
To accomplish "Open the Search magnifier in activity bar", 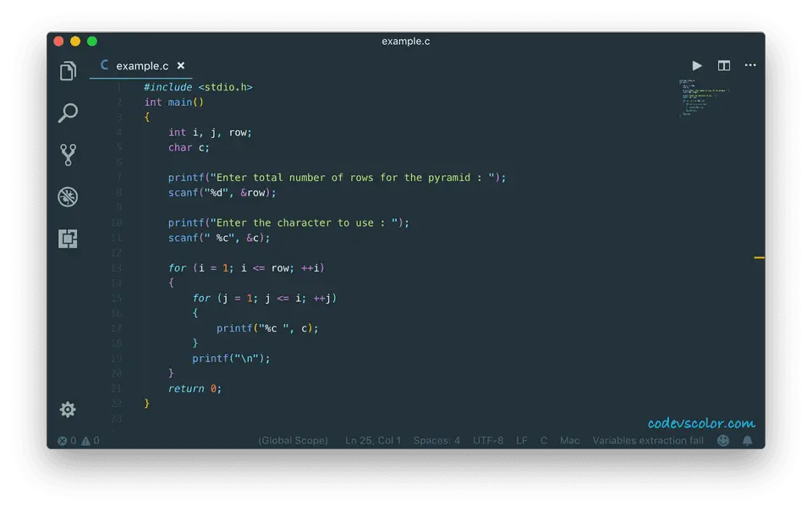I will [69, 113].
